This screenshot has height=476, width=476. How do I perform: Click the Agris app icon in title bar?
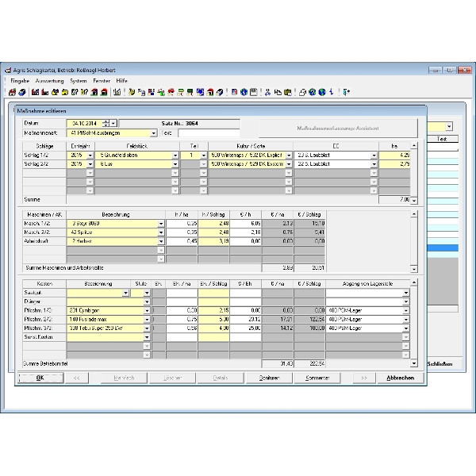[8, 71]
